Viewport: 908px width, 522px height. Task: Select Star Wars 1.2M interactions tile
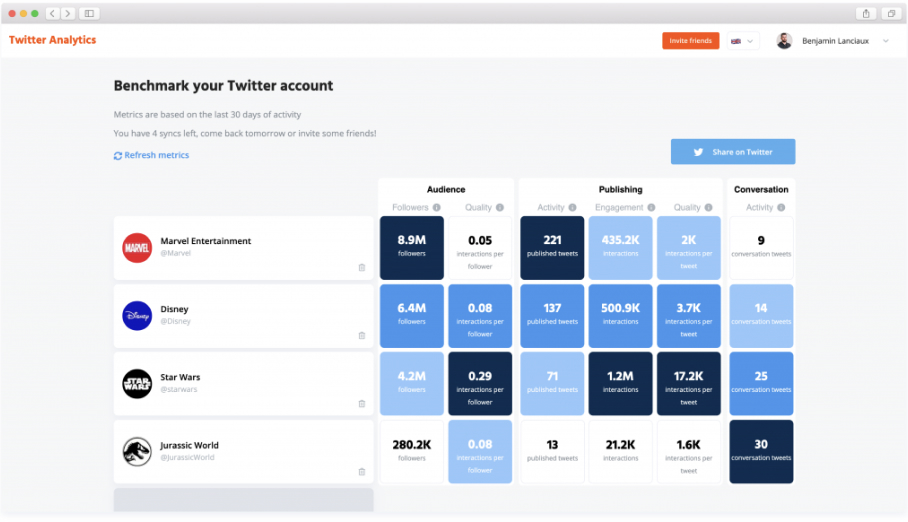620,384
